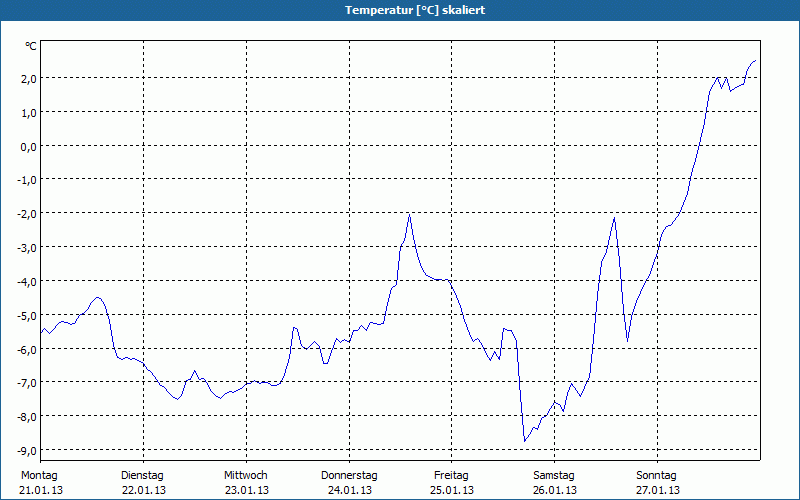This screenshot has height=500, width=800.
Task: Click the Samstag day label
Action: (x=554, y=476)
